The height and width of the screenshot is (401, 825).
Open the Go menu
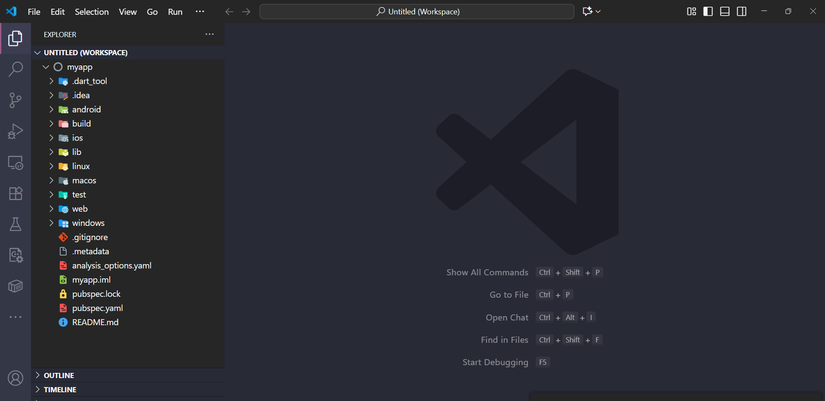[x=152, y=12]
